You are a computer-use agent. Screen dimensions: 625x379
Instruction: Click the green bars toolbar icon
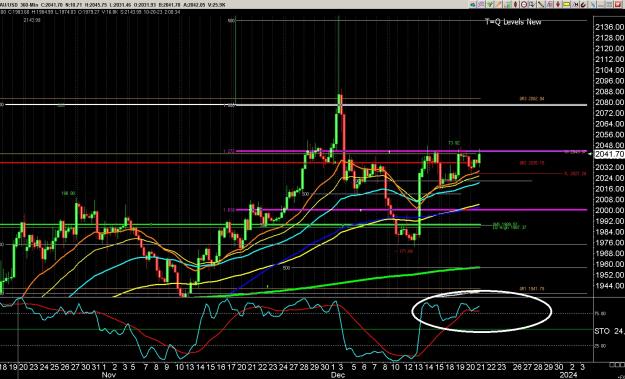(x=508, y=4)
